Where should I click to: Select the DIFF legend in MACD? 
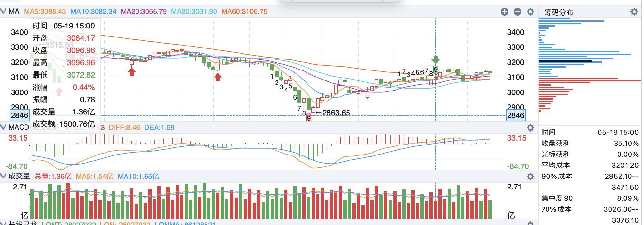(124, 128)
